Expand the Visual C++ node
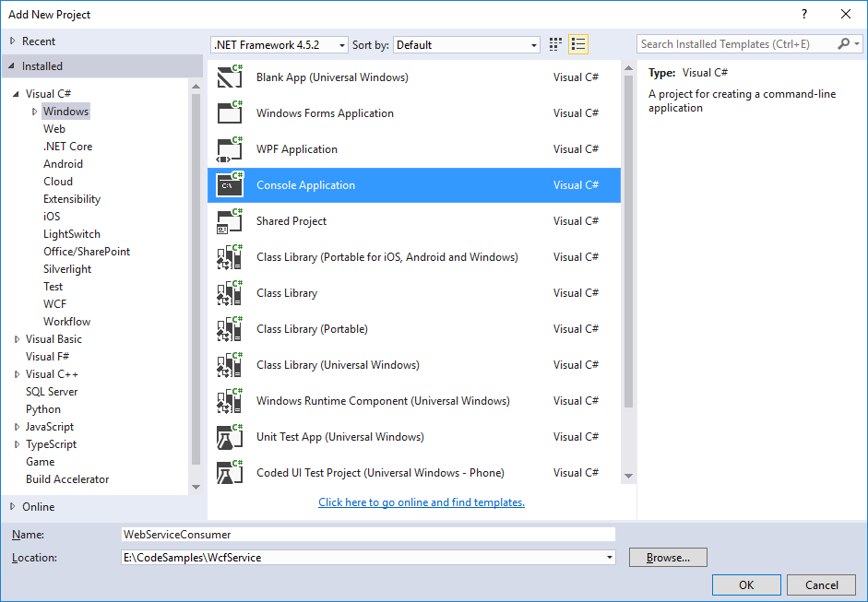Screen dimensions: 868x602 (18, 374)
